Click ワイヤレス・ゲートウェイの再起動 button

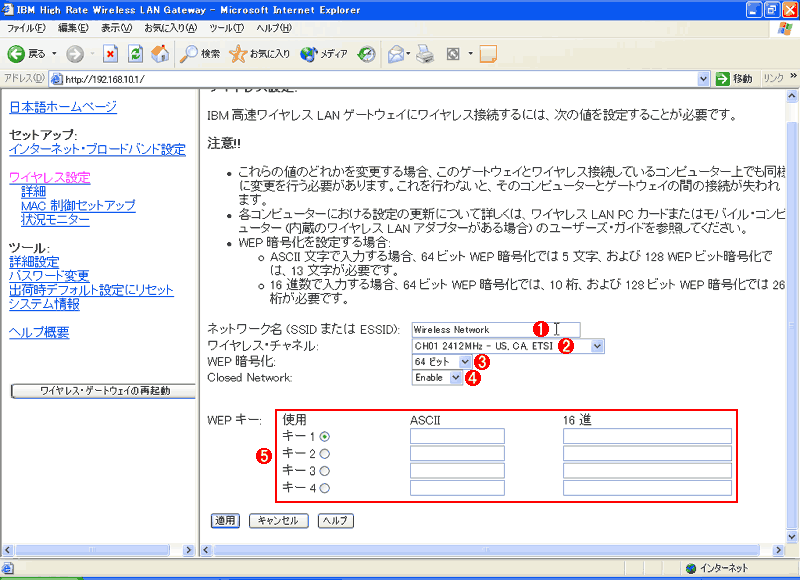pyautogui.click(x=104, y=391)
